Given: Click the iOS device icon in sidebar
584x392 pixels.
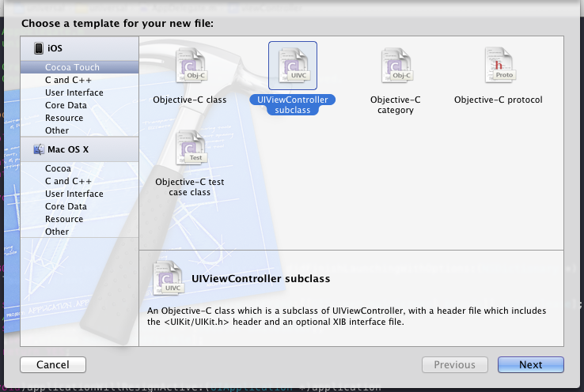Looking at the screenshot, I should pos(38,48).
